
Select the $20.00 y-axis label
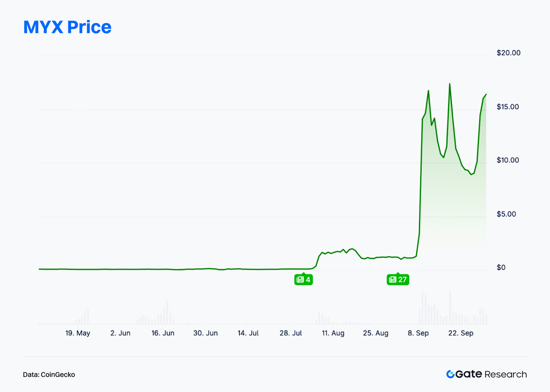508,53
